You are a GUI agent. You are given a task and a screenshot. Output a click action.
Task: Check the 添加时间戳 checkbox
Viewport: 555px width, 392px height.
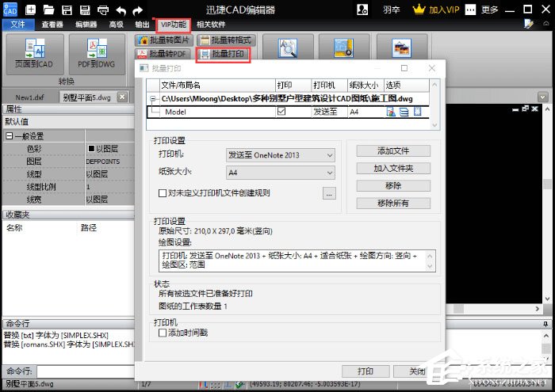click(x=163, y=333)
